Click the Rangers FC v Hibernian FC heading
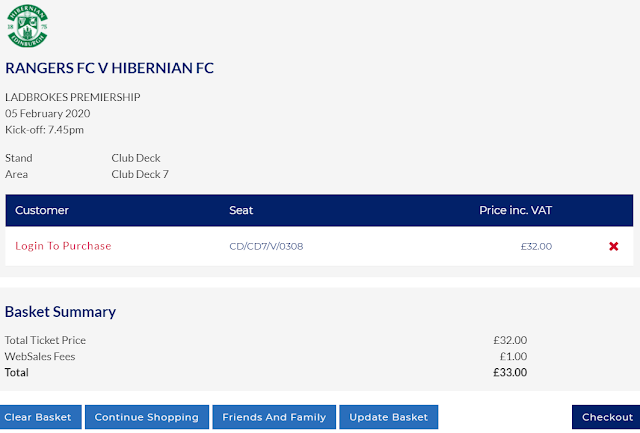This screenshot has height=433, width=640. pos(110,69)
